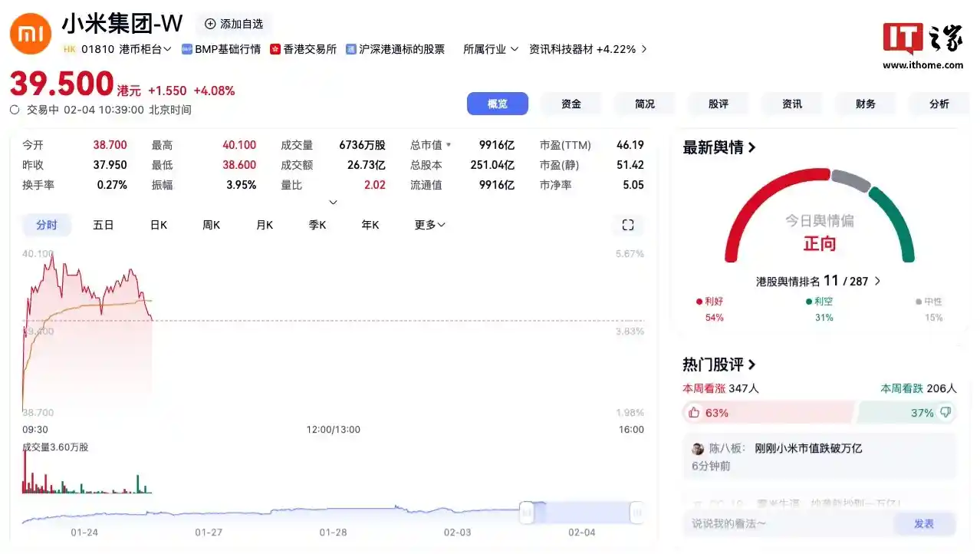The width and height of the screenshot is (980, 554).
Task: Click the 成交量 6736万股 value
Action: 362,145
